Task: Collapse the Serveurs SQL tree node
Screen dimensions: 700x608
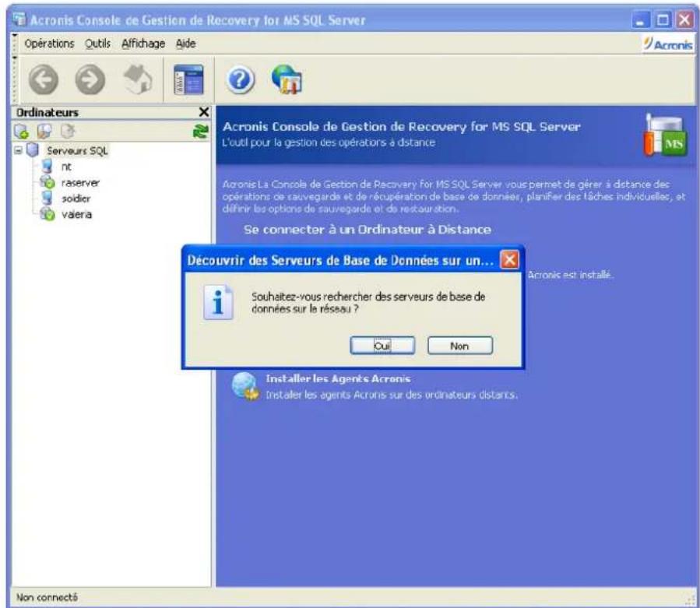Action: [x=19, y=150]
